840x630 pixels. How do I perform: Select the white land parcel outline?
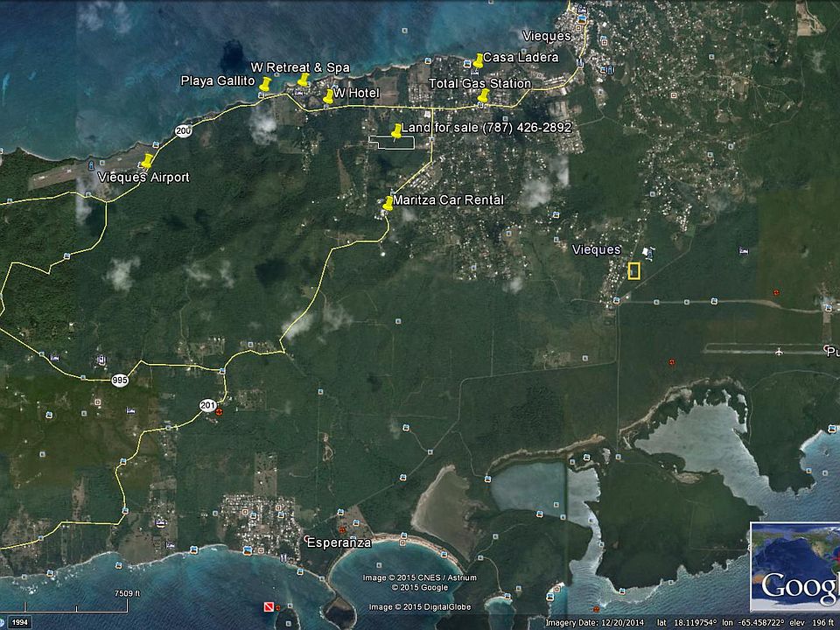point(392,143)
